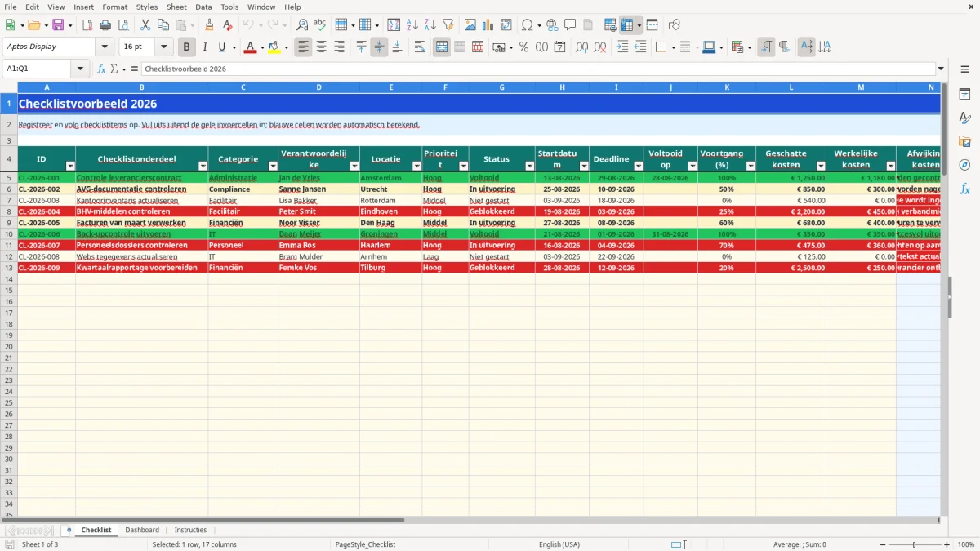Insert an image via toolbar icon

tap(470, 25)
